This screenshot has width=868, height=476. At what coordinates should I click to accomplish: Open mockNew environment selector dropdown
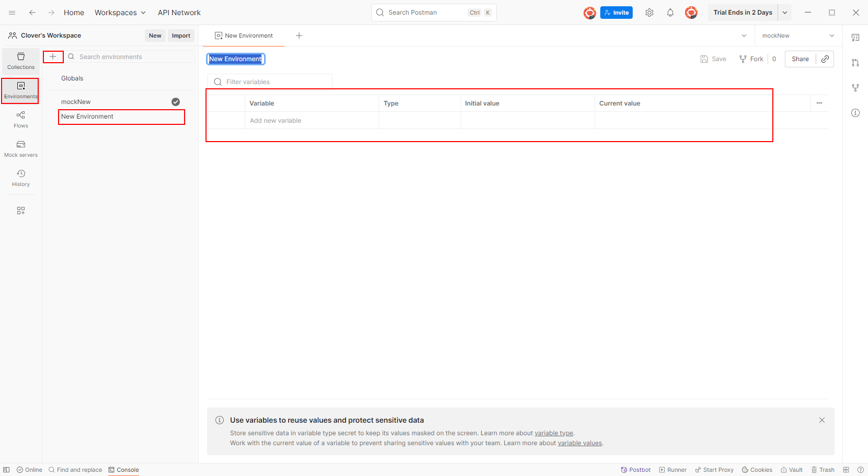pyautogui.click(x=798, y=36)
